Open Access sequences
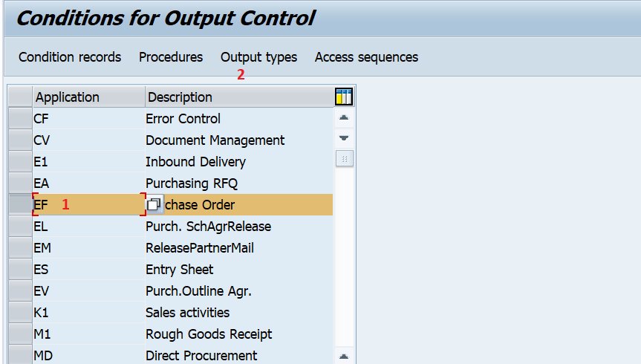Image resolution: width=641 pixels, height=364 pixels. pyautogui.click(x=366, y=57)
